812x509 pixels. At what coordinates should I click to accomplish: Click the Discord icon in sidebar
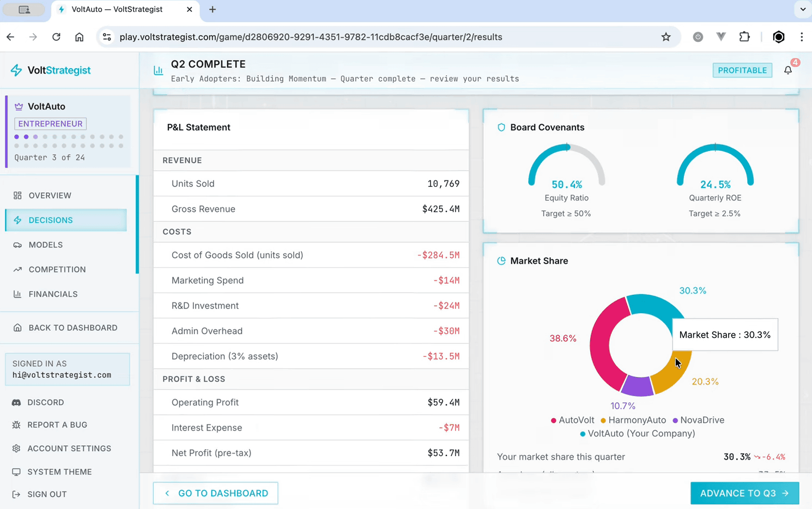[16, 402]
